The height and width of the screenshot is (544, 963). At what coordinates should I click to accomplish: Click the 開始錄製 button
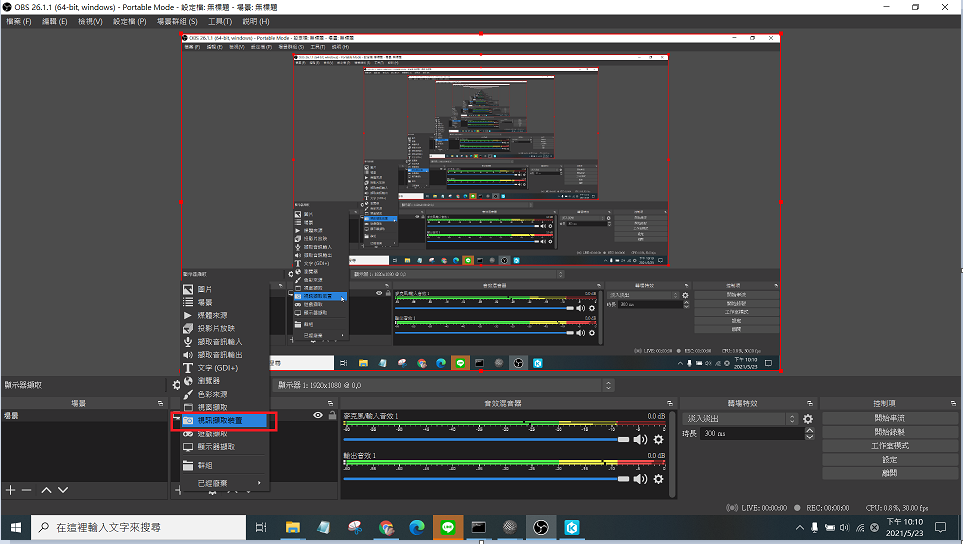click(890, 432)
